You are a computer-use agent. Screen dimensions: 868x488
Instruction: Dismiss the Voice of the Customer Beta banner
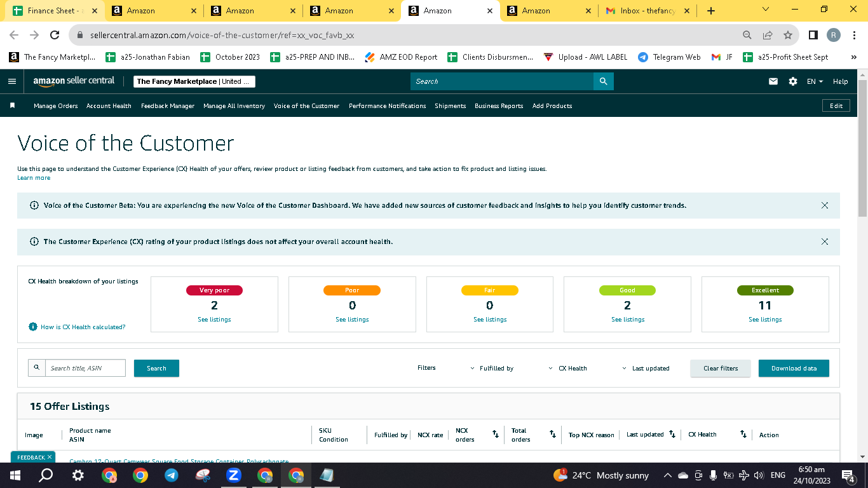coord(825,205)
